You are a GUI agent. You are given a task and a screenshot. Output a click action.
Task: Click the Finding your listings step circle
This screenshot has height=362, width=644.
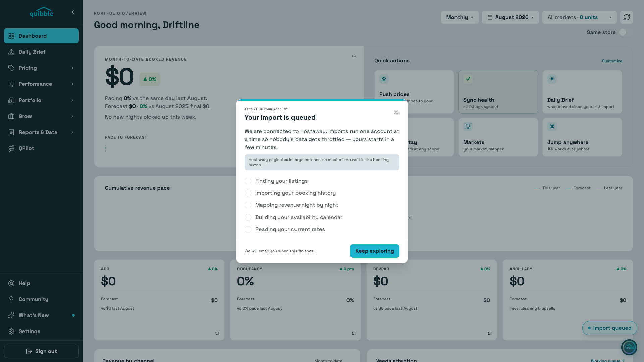248,181
